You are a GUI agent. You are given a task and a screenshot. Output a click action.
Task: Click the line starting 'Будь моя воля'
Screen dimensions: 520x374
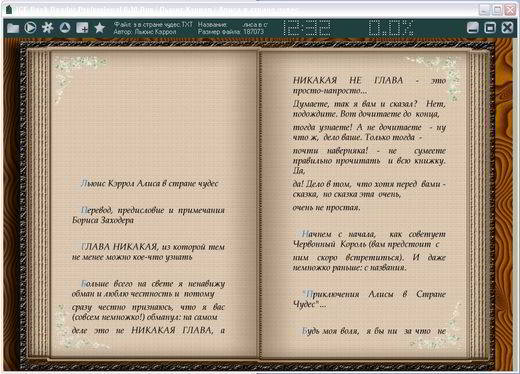373,331
